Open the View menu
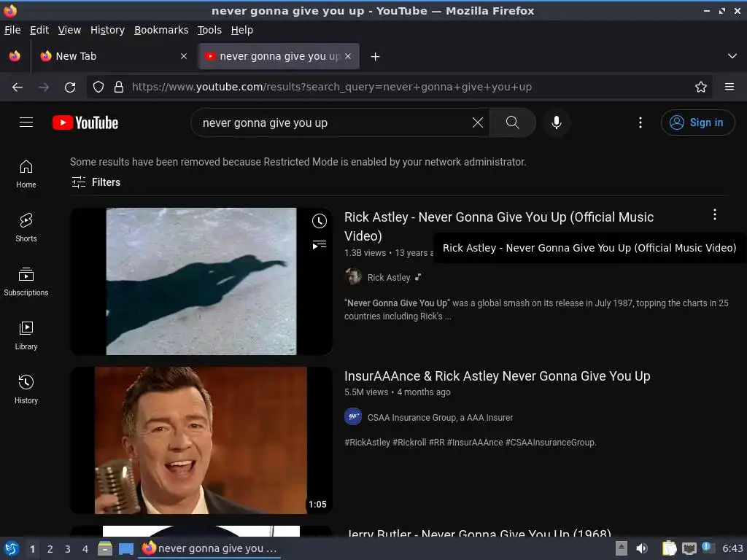The width and height of the screenshot is (747, 560). click(69, 30)
